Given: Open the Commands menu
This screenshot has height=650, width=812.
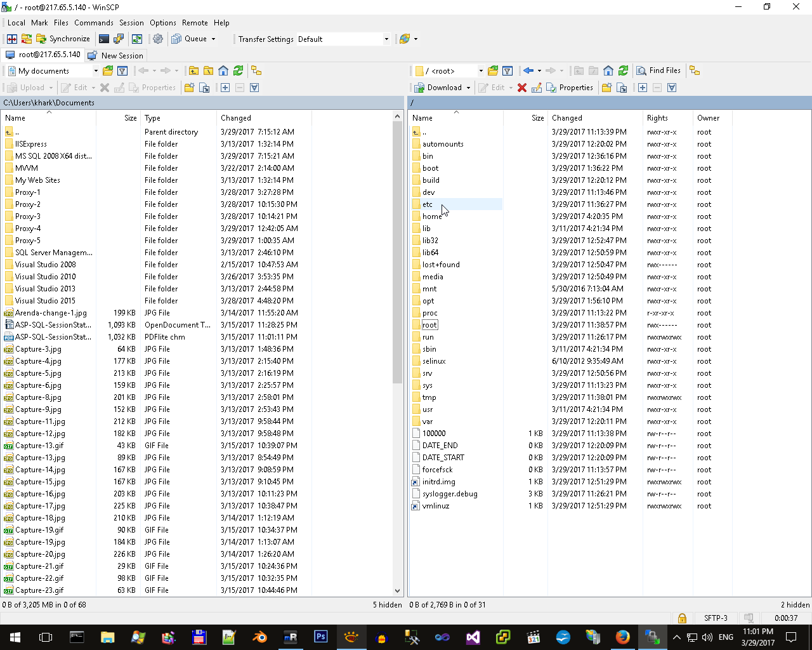Looking at the screenshot, I should (x=94, y=23).
